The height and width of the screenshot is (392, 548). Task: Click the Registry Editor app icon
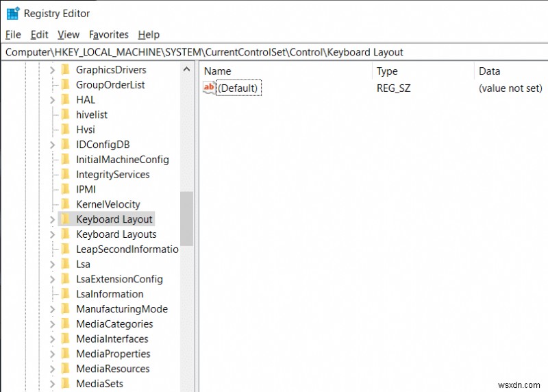pos(13,13)
